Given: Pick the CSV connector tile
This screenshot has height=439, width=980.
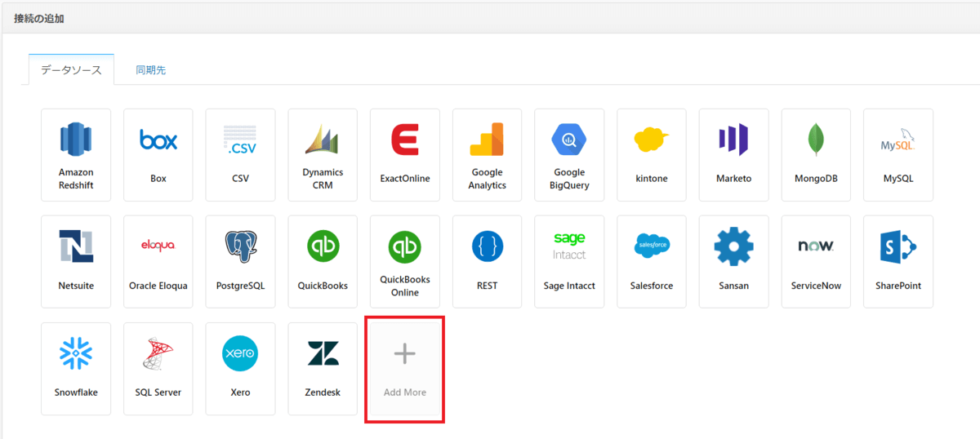Looking at the screenshot, I should click(x=240, y=154).
